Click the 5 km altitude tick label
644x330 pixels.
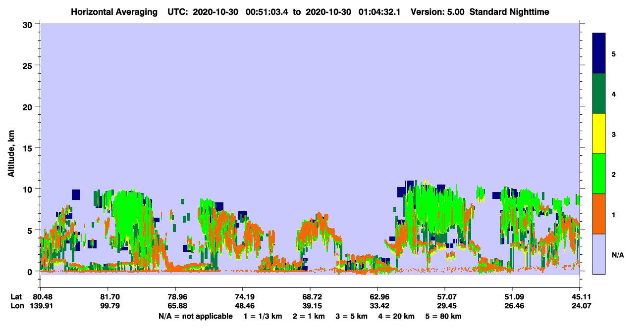pos(31,230)
